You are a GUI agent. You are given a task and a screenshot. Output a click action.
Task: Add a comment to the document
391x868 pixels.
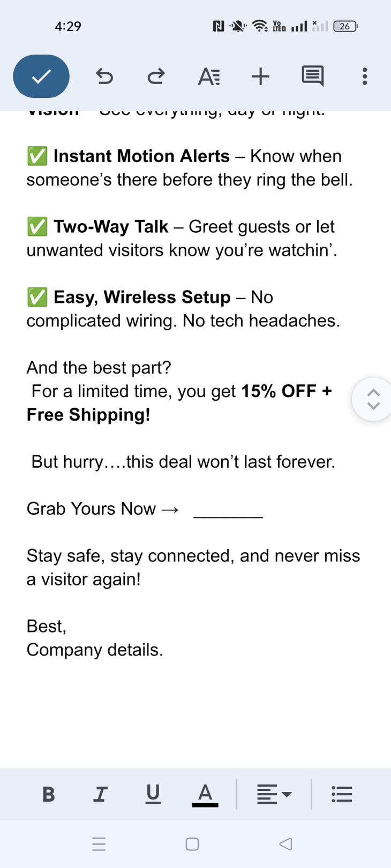[x=312, y=77]
